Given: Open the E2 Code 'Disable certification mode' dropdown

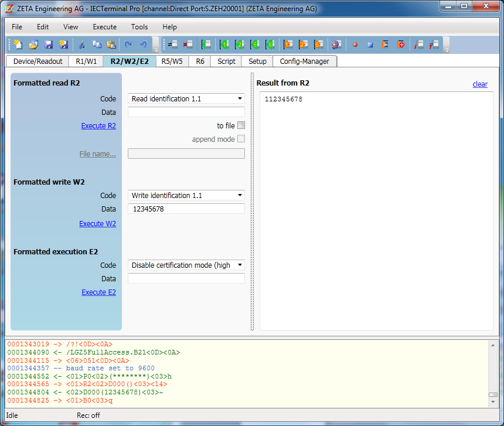Looking at the screenshot, I should click(186, 265).
